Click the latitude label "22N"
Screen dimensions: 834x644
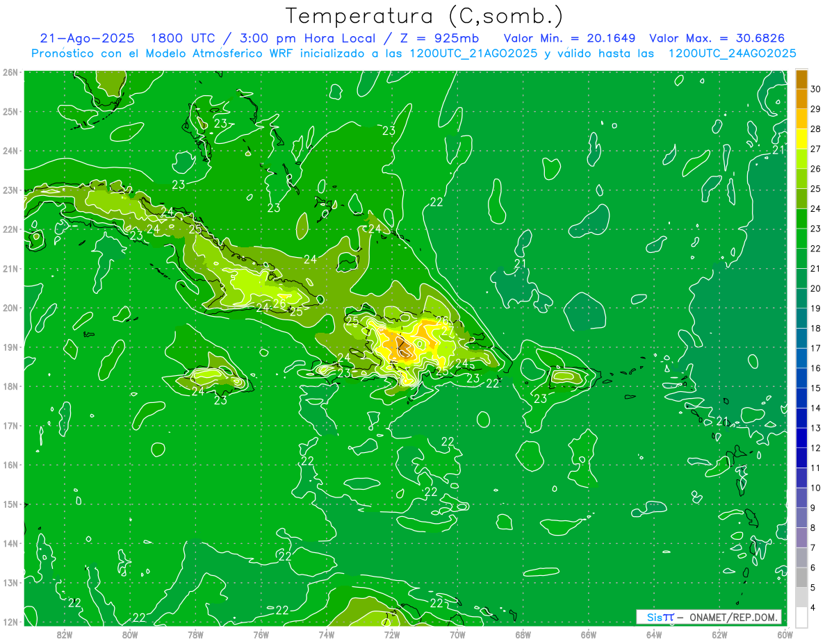[10, 229]
